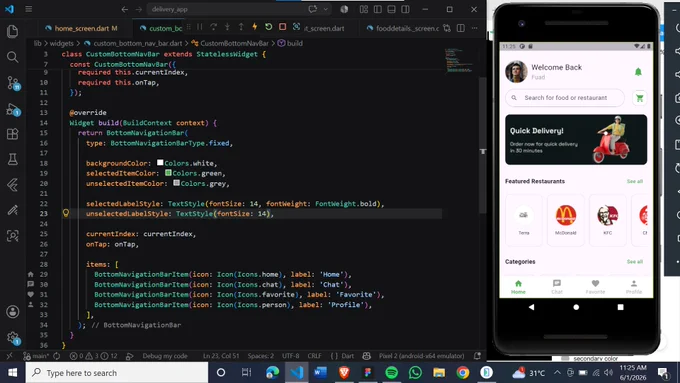Change CRLF end of line sequence

click(x=314, y=356)
